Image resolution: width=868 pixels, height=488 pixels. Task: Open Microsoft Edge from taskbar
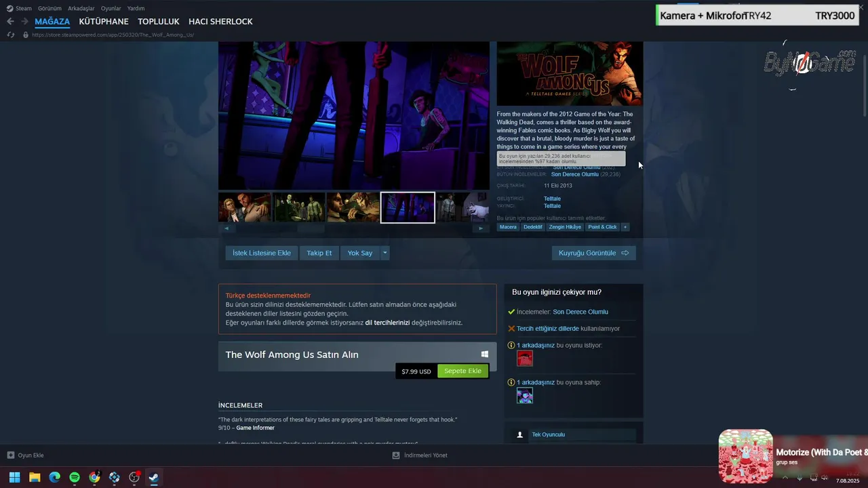click(54, 477)
